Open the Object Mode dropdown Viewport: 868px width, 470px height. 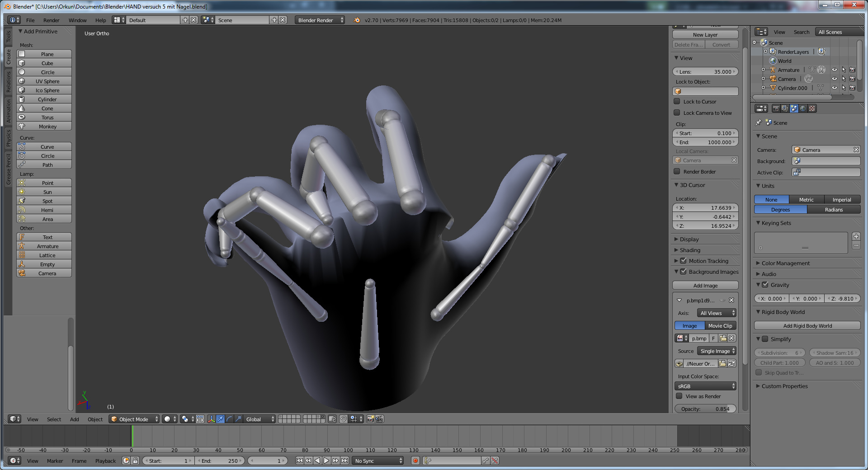[135, 419]
